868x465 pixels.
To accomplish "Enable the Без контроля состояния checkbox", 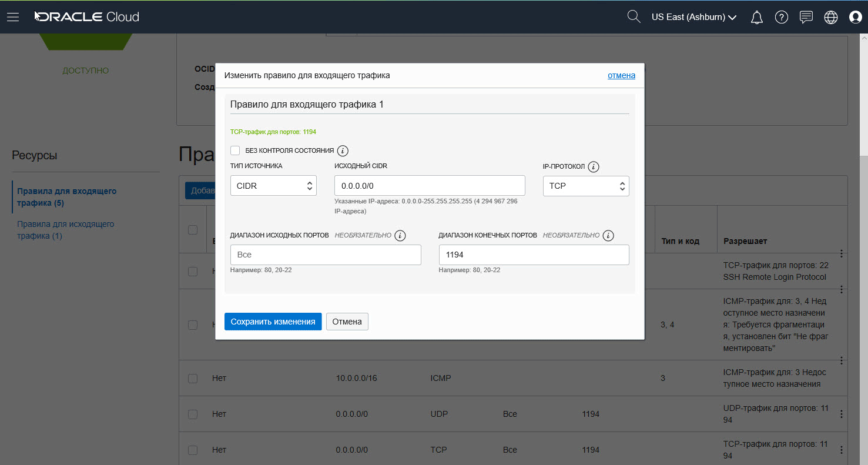I will pos(235,150).
